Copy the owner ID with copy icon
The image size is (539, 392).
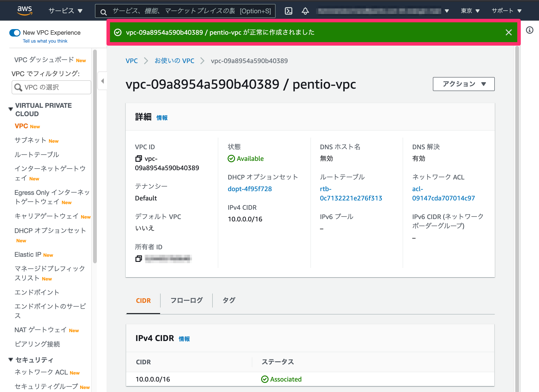(x=138, y=258)
